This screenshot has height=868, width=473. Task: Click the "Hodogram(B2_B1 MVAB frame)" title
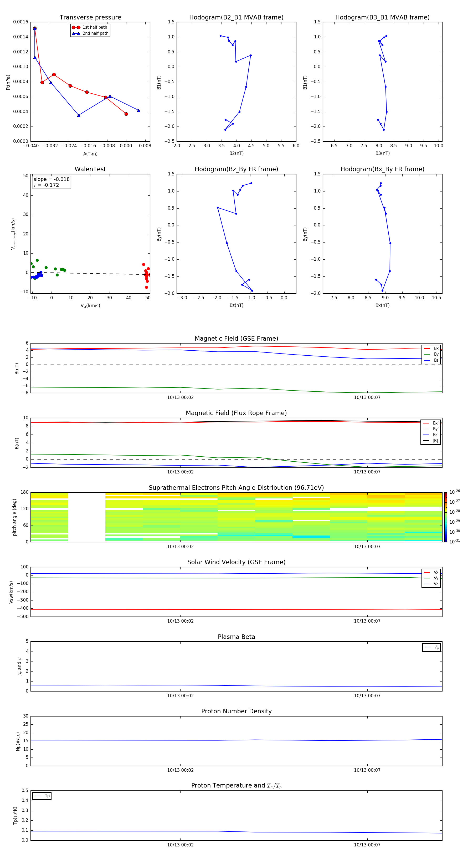pos(236,18)
